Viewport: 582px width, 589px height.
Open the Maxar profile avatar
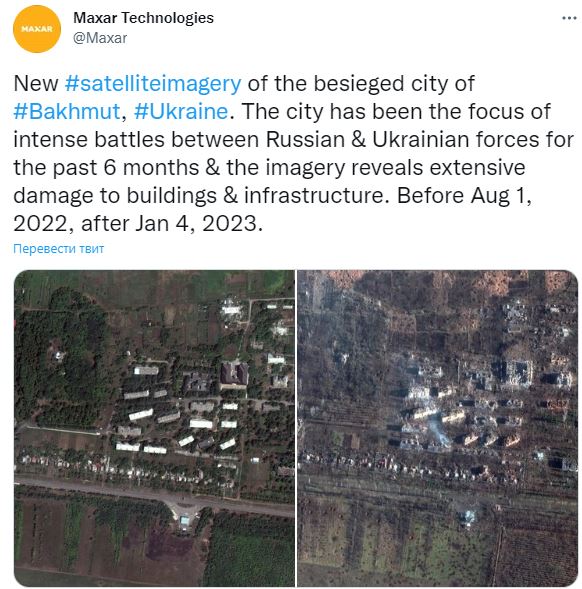(x=37, y=29)
